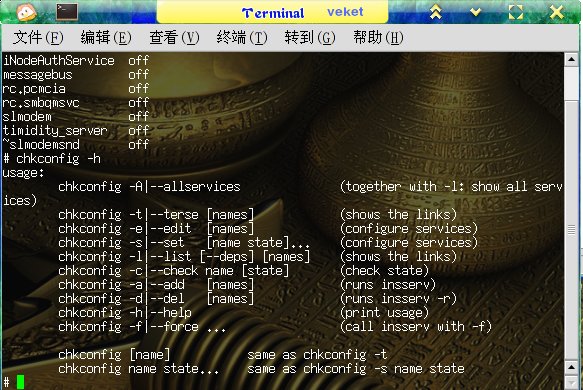Click the '(runs insserv -r)' description
This screenshot has height=390, width=583.
tap(398, 299)
